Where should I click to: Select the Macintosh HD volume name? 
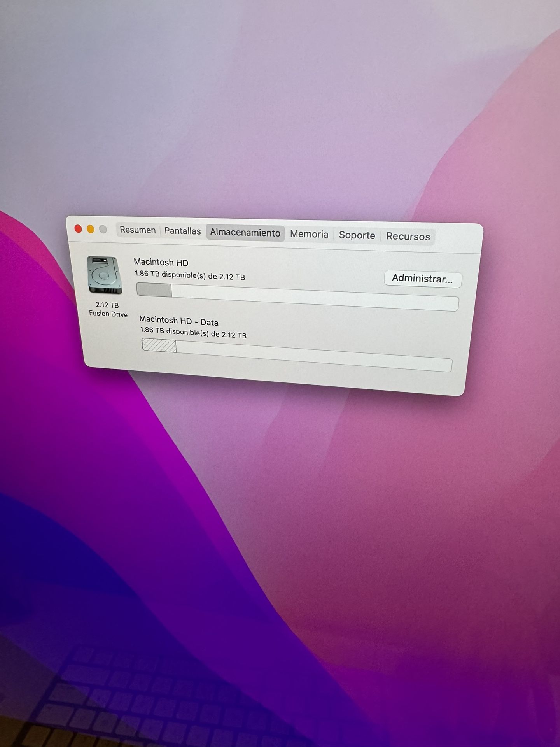161,262
